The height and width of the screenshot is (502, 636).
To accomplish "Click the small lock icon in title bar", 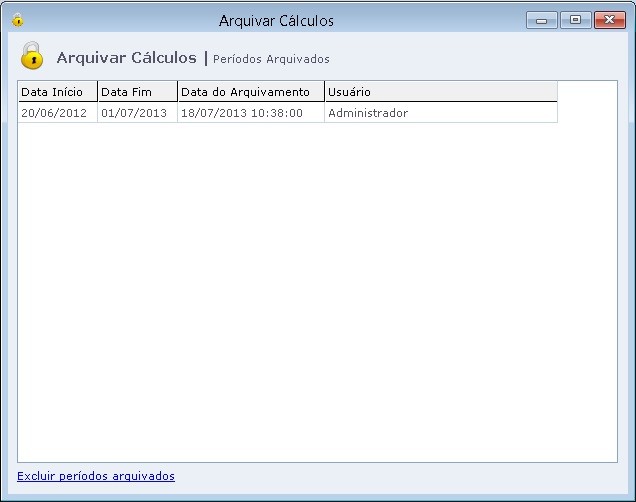I will (17, 20).
